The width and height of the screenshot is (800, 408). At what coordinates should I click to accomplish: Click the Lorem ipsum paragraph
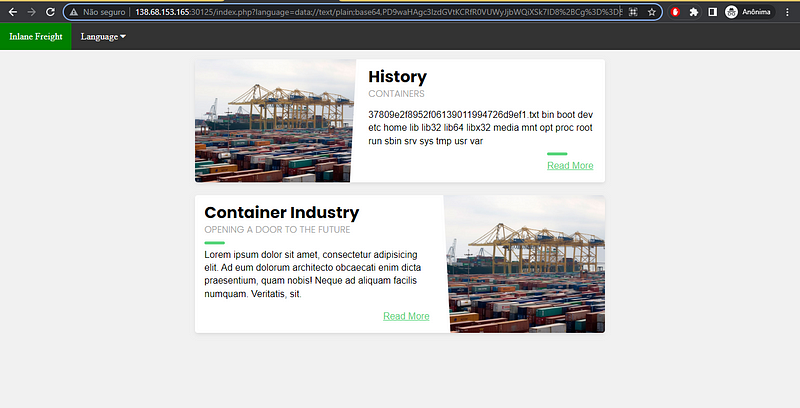click(x=313, y=274)
